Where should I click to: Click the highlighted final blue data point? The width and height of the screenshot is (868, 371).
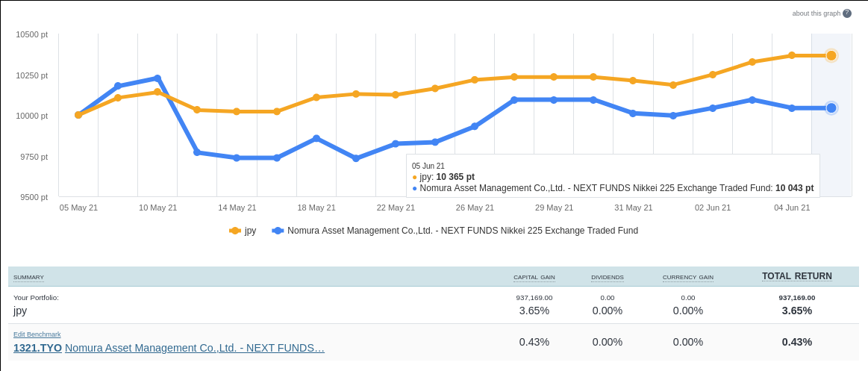[831, 108]
